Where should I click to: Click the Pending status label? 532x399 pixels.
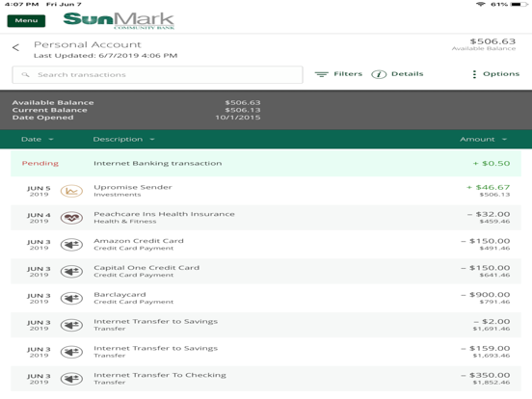click(x=40, y=163)
